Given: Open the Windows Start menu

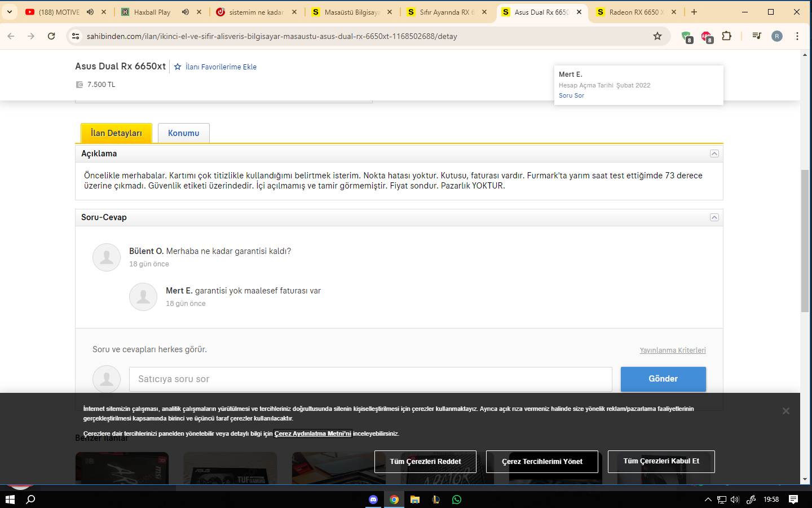Looking at the screenshot, I should 10,500.
